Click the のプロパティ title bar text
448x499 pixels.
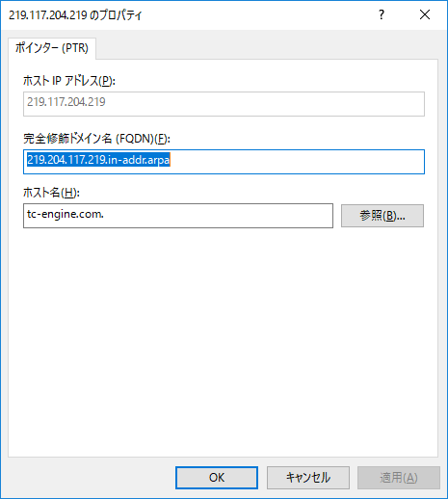point(116,15)
